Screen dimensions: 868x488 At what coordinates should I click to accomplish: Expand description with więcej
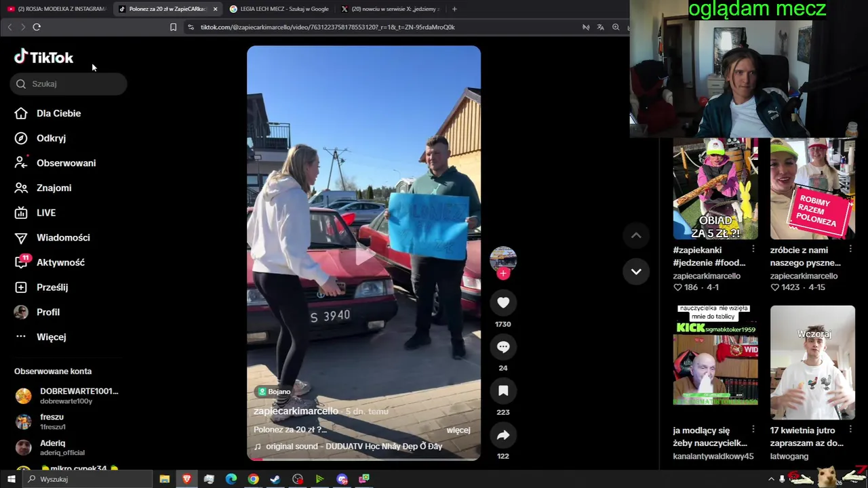pyautogui.click(x=458, y=430)
